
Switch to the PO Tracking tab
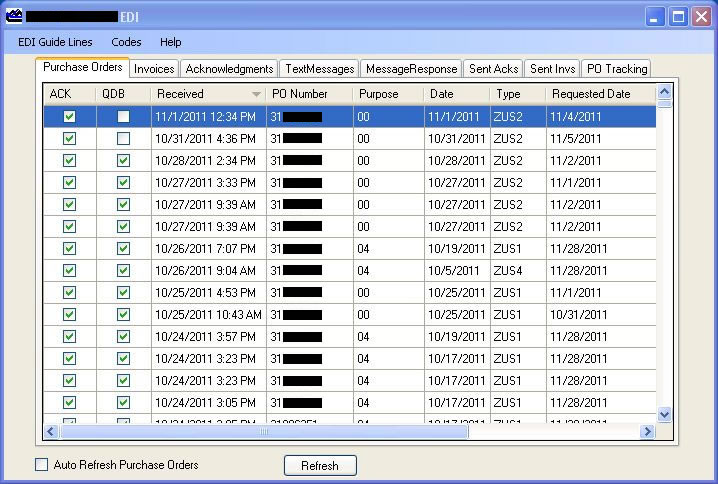616,69
